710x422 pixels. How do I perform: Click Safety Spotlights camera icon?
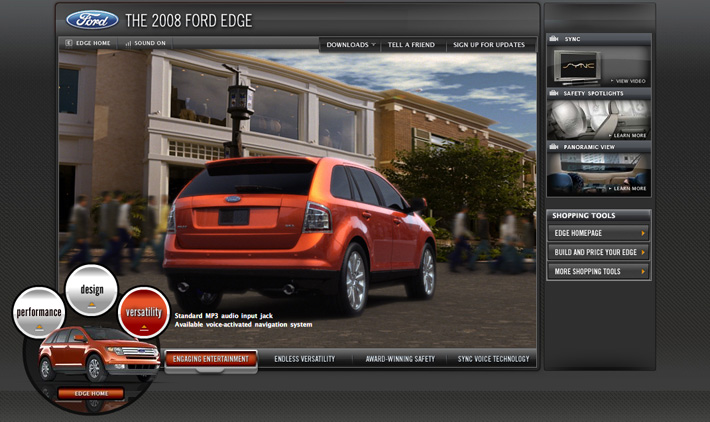[x=553, y=93]
